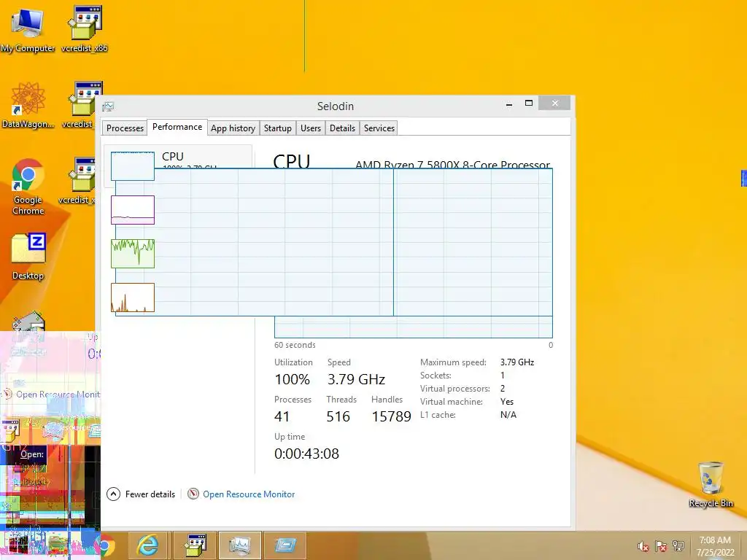This screenshot has height=560, width=747.
Task: Select green disk graph thumbnail
Action: pyautogui.click(x=133, y=253)
